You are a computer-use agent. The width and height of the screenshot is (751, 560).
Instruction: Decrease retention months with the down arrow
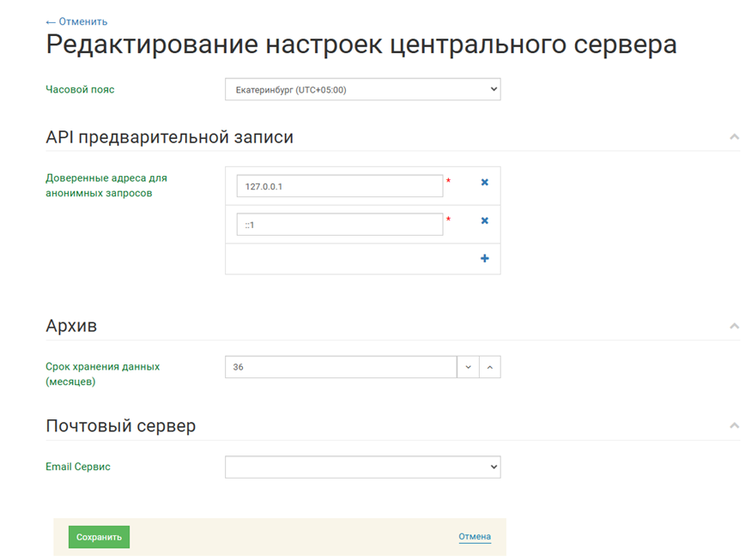click(468, 367)
